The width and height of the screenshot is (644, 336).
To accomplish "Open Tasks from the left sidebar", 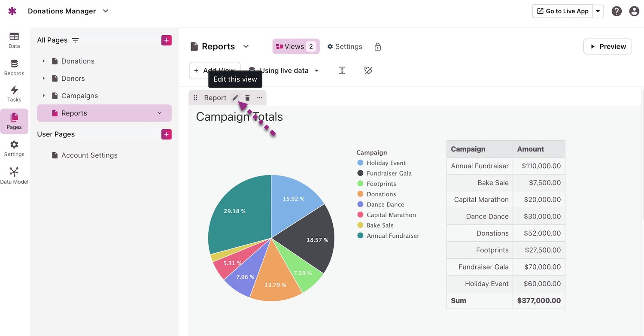I will (x=14, y=94).
